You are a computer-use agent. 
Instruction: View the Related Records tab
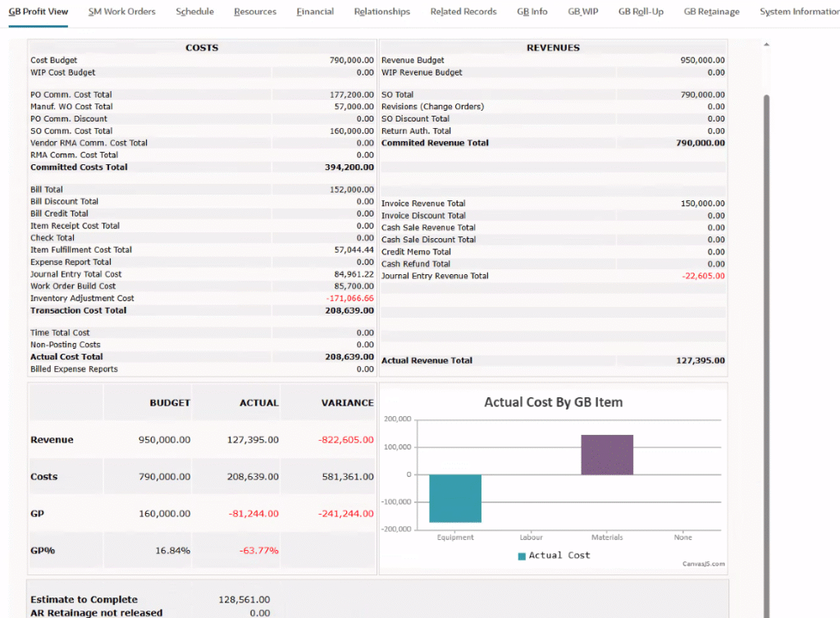[x=463, y=11]
